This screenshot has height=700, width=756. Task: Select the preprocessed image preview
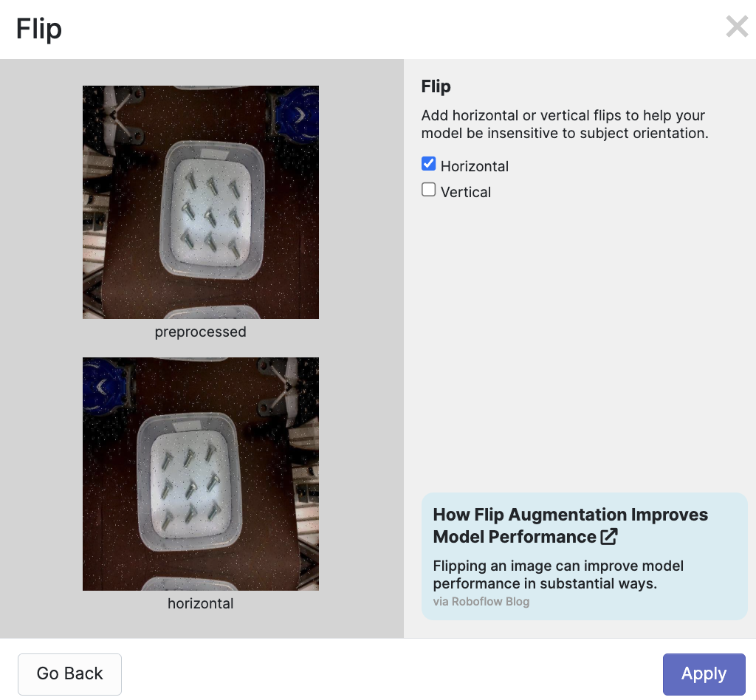click(x=200, y=202)
